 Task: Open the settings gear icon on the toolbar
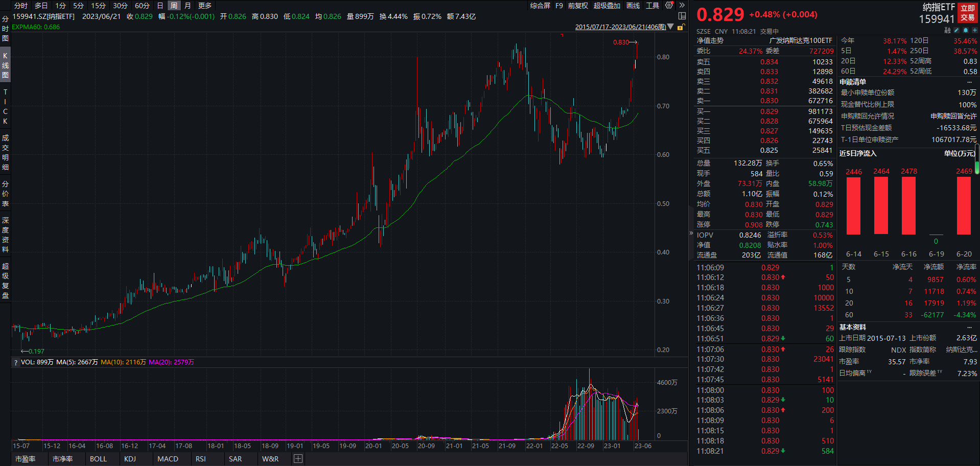point(668,5)
